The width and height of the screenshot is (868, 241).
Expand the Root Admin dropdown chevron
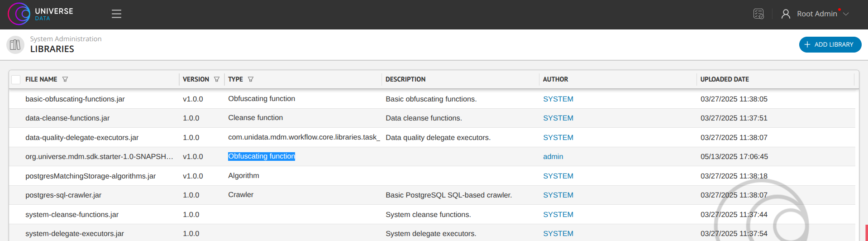coord(846,14)
